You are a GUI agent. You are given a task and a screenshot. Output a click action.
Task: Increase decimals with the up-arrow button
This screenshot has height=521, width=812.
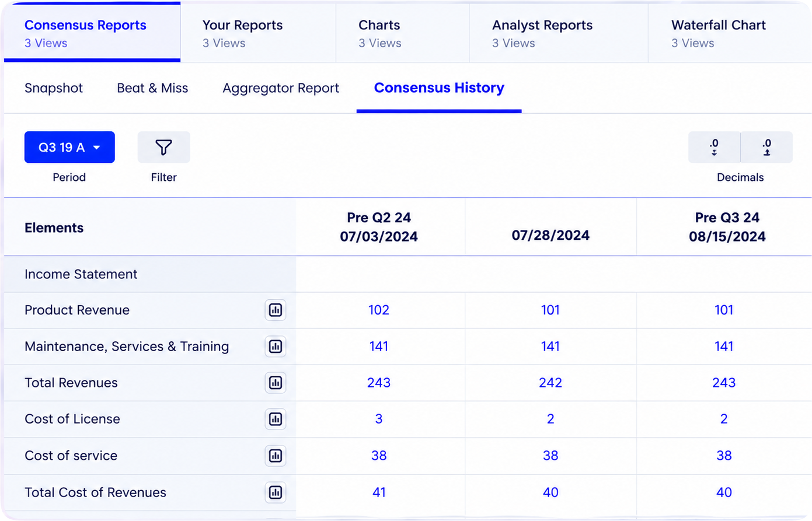click(x=766, y=147)
